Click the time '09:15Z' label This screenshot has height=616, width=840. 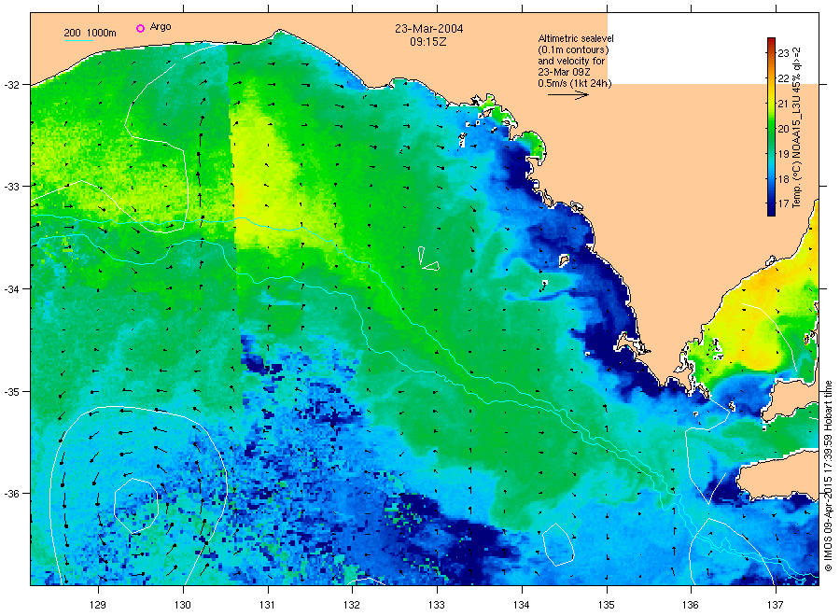tap(428, 42)
